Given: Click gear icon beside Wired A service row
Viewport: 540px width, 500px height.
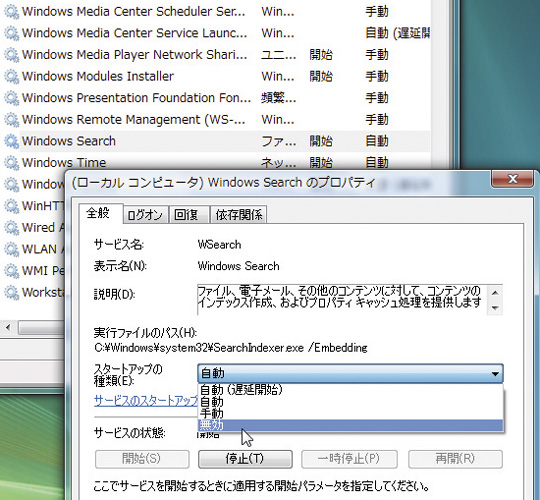Looking at the screenshot, I should (x=11, y=228).
